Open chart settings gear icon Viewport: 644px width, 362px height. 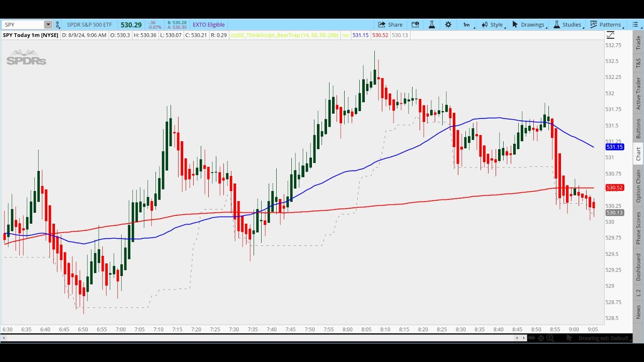448,24
